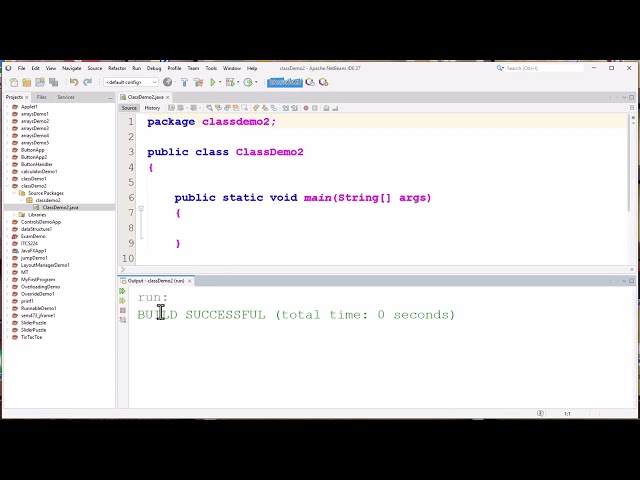Viewport: 640px width, 480px height.
Task: Collapse the classDemo2 project node
Action: click(7, 186)
